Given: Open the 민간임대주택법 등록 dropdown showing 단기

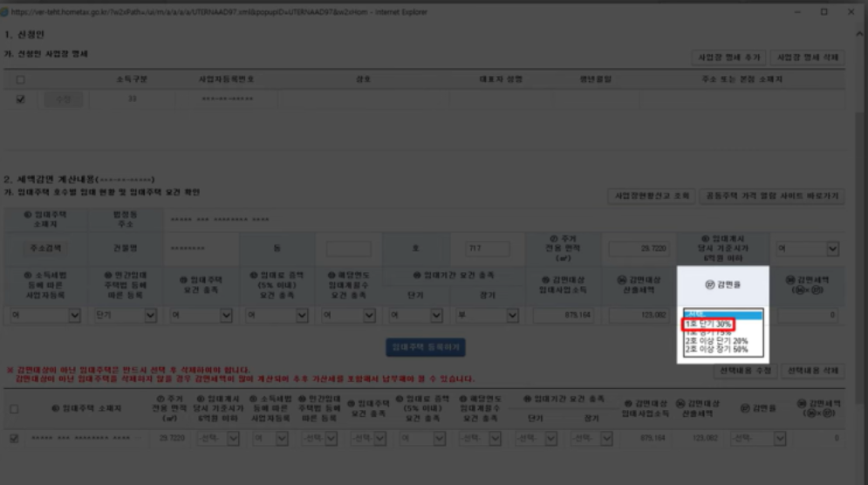Looking at the screenshot, I should [125, 315].
